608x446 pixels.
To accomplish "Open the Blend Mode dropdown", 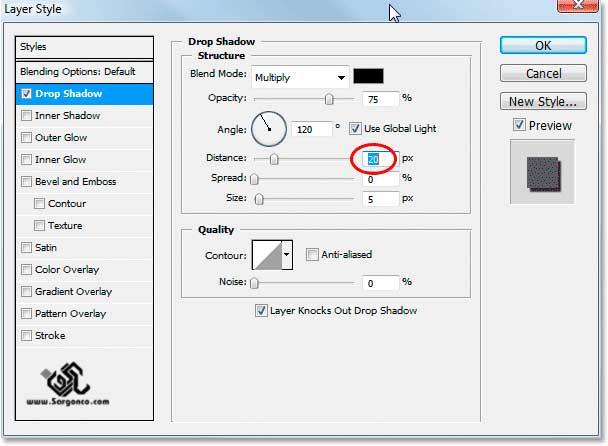I will point(300,77).
